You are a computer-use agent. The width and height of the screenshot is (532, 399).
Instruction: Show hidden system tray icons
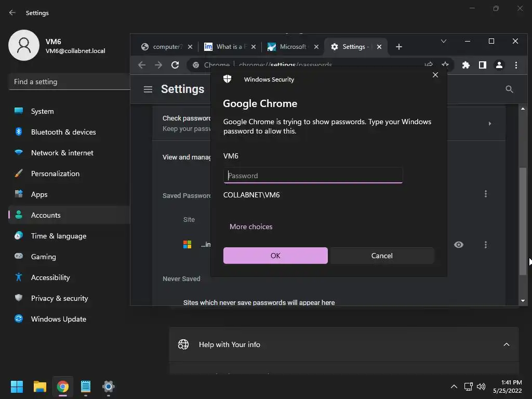(454, 387)
